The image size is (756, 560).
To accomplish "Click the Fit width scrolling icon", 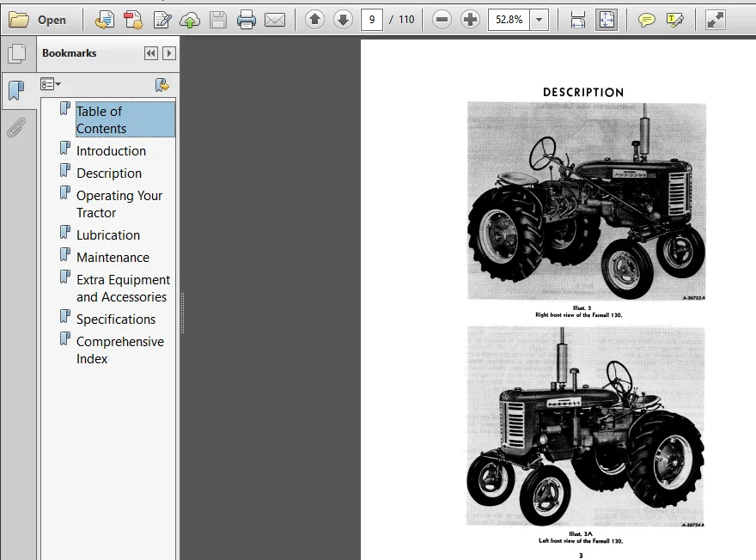I will [577, 20].
